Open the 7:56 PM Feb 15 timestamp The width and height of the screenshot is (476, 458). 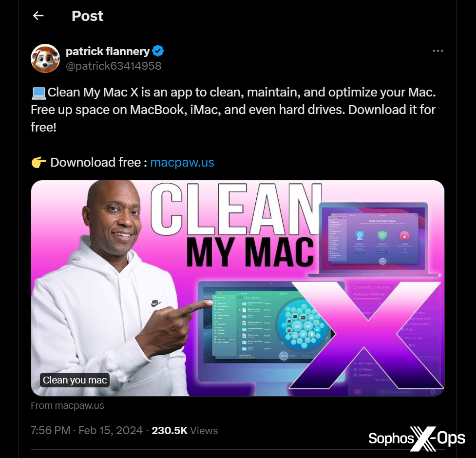[87, 431]
